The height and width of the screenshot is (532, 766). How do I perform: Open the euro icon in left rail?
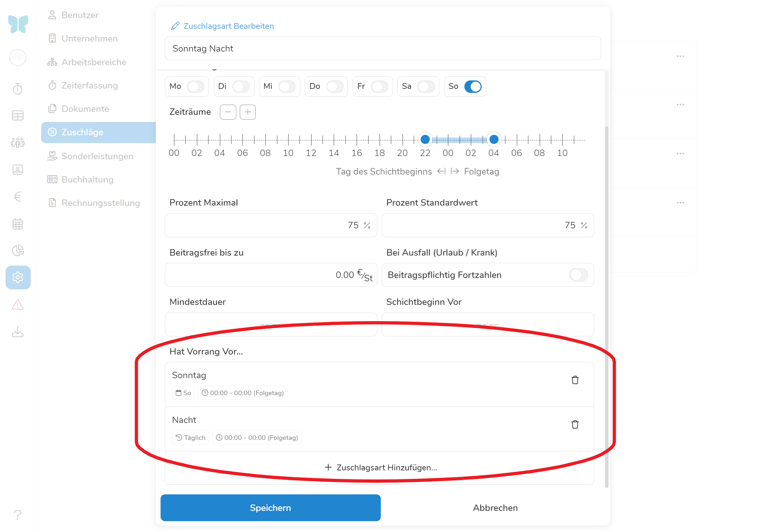(18, 196)
